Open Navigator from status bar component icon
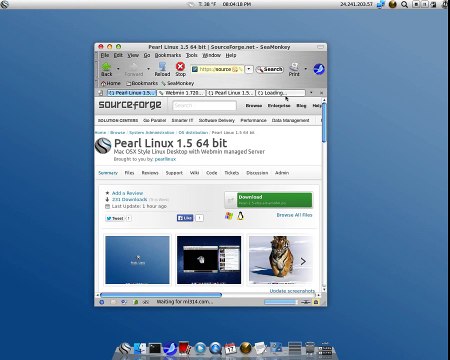The width and height of the screenshot is (450, 360). pyautogui.click(x=102, y=302)
